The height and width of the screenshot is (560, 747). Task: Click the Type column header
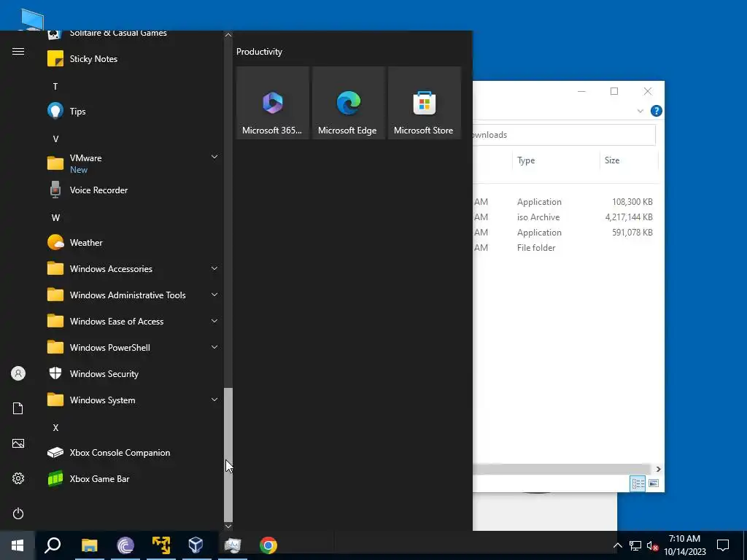[556, 160]
